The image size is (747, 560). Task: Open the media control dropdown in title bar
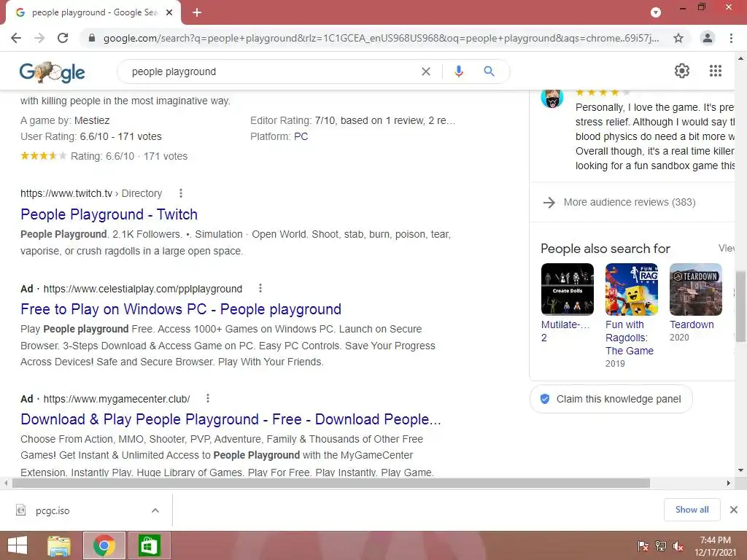(656, 12)
